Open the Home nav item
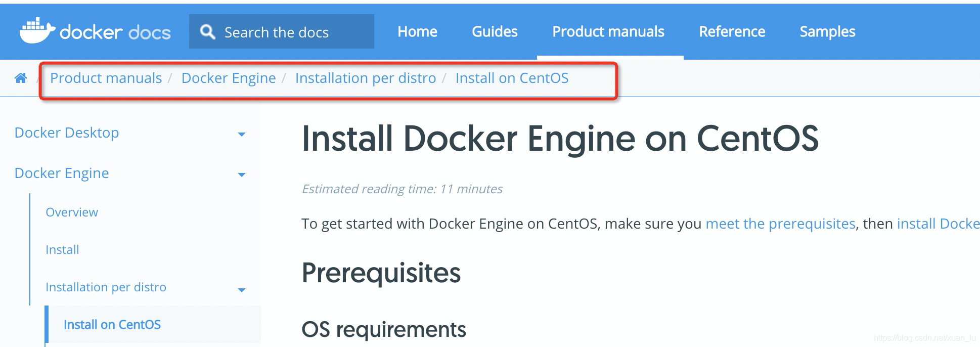Image resolution: width=980 pixels, height=347 pixels. click(x=417, y=32)
